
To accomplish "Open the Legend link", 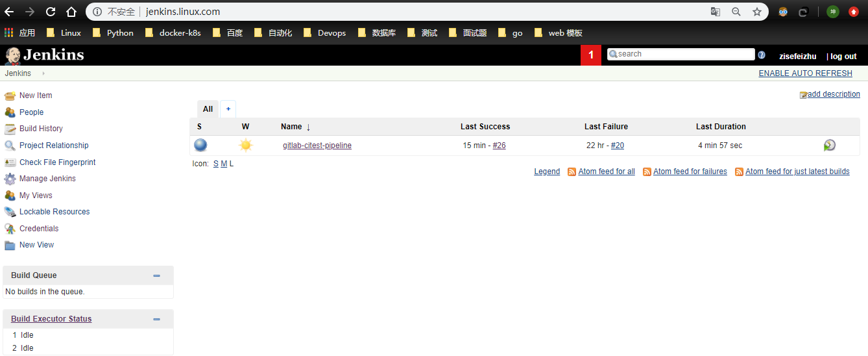I will (547, 172).
